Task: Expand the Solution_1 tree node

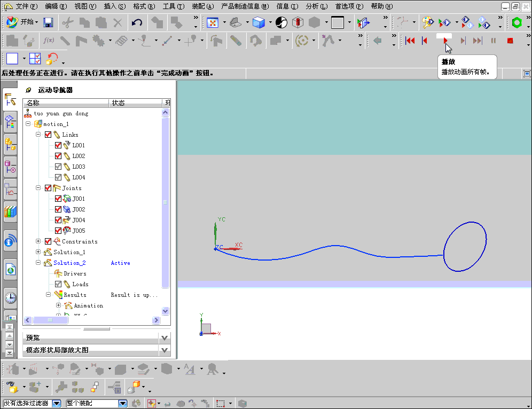Action: point(38,252)
